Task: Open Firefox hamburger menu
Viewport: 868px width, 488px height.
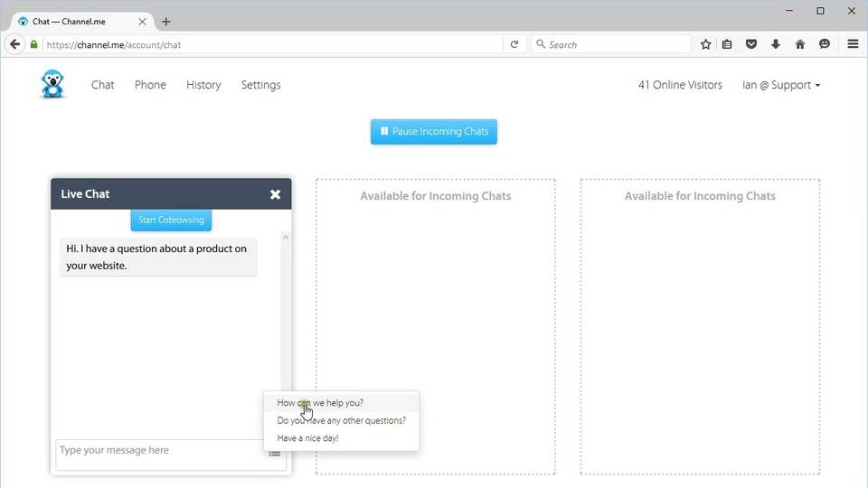Action: click(x=853, y=44)
